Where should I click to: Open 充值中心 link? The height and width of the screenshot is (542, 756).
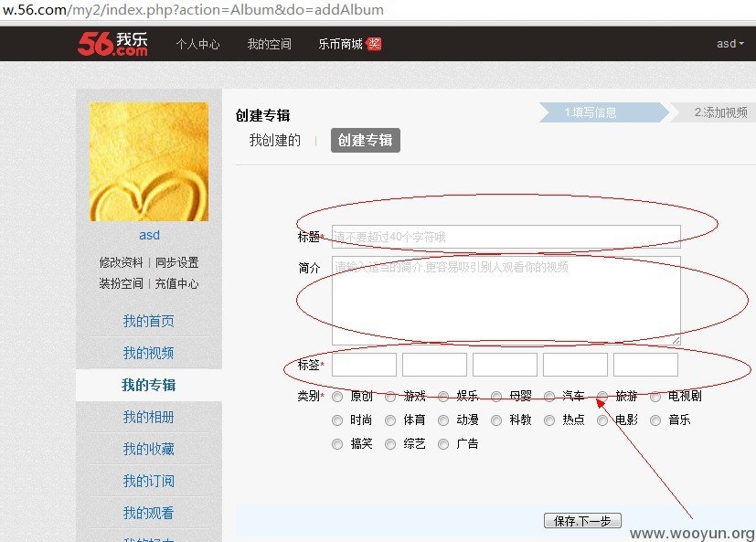pyautogui.click(x=177, y=283)
